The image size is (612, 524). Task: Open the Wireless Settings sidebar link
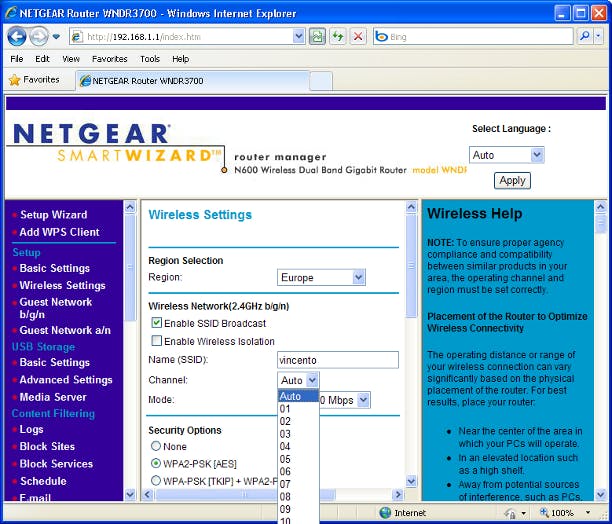pyautogui.click(x=62, y=286)
